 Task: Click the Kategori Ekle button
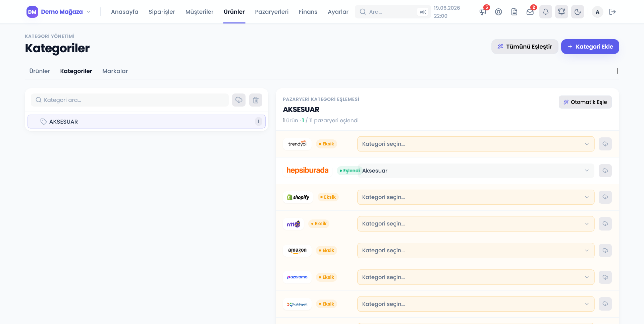pos(590,47)
